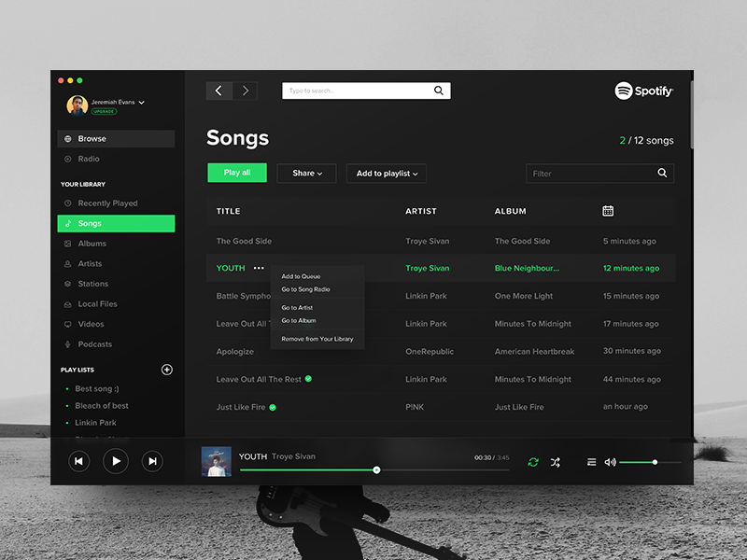Add a new playlist with plus icon
The width and height of the screenshot is (747, 560).
pos(167,370)
